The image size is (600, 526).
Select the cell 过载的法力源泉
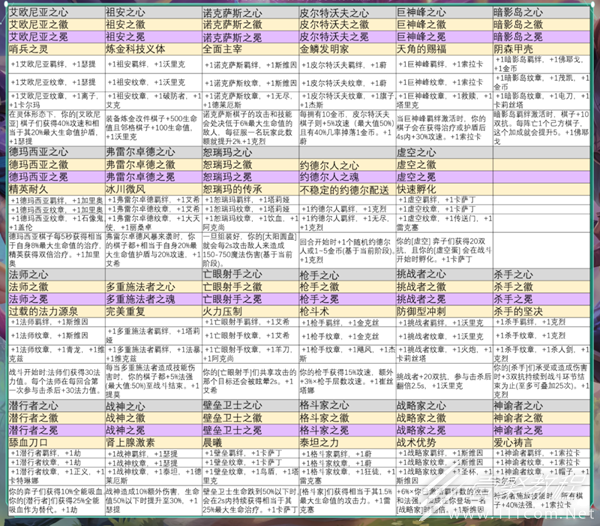[x=57, y=311]
